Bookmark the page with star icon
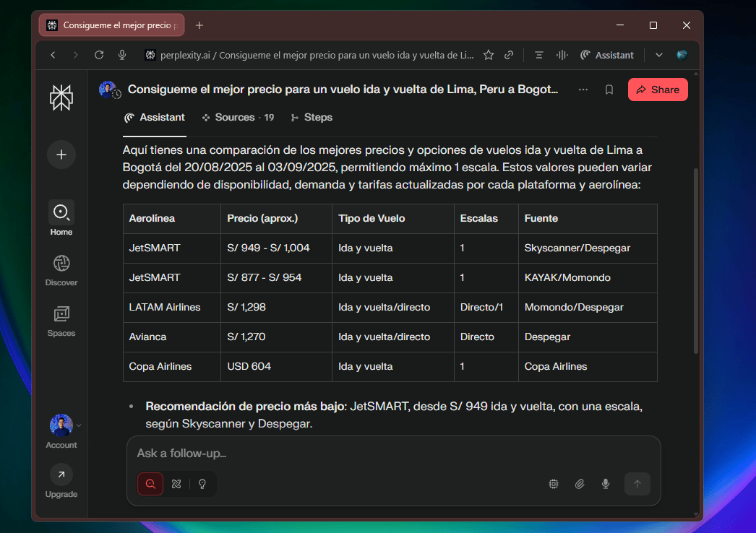Image resolution: width=756 pixels, height=533 pixels. pos(489,55)
